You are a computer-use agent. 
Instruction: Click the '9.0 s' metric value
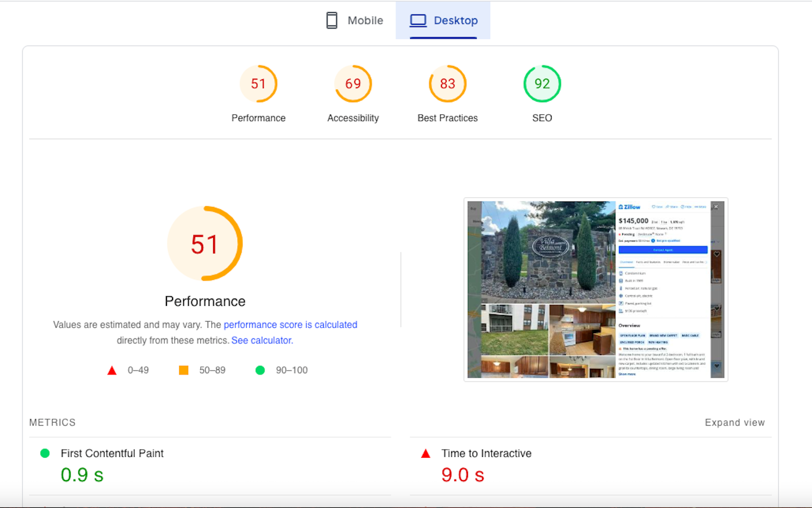tap(463, 475)
